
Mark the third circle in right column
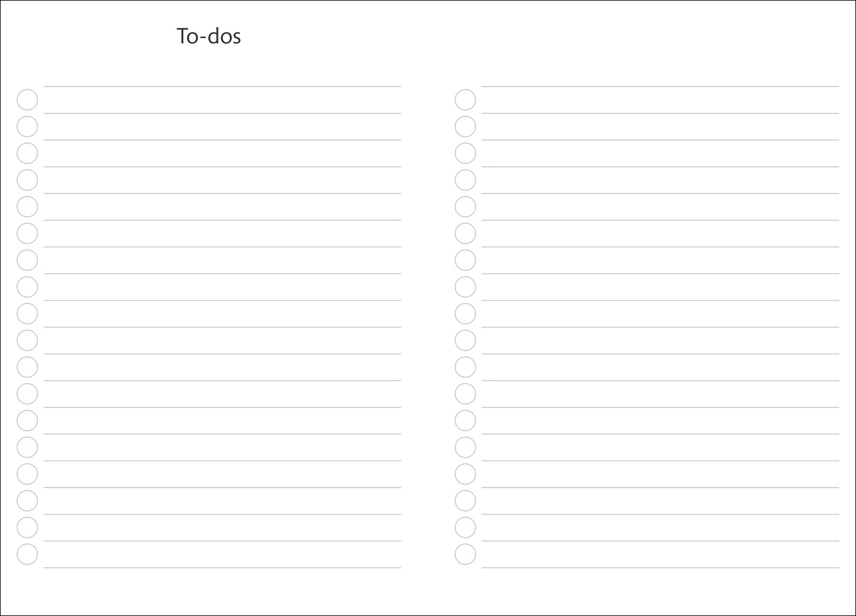coord(465,154)
